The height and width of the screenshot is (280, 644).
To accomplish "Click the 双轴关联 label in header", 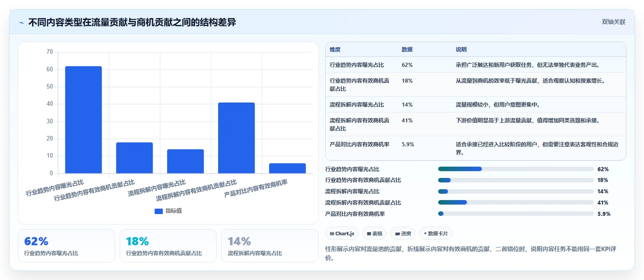I will 614,22.
